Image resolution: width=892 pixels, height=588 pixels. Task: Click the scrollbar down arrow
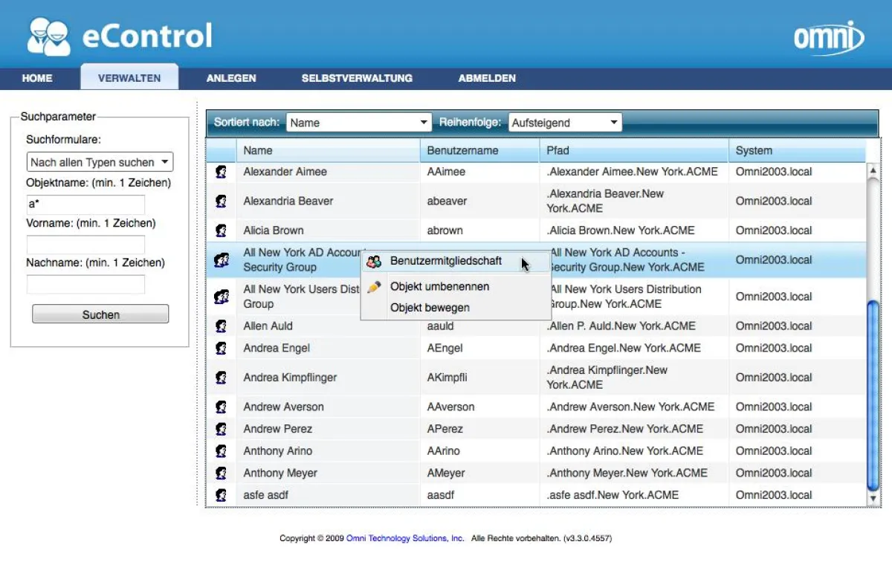click(x=872, y=497)
